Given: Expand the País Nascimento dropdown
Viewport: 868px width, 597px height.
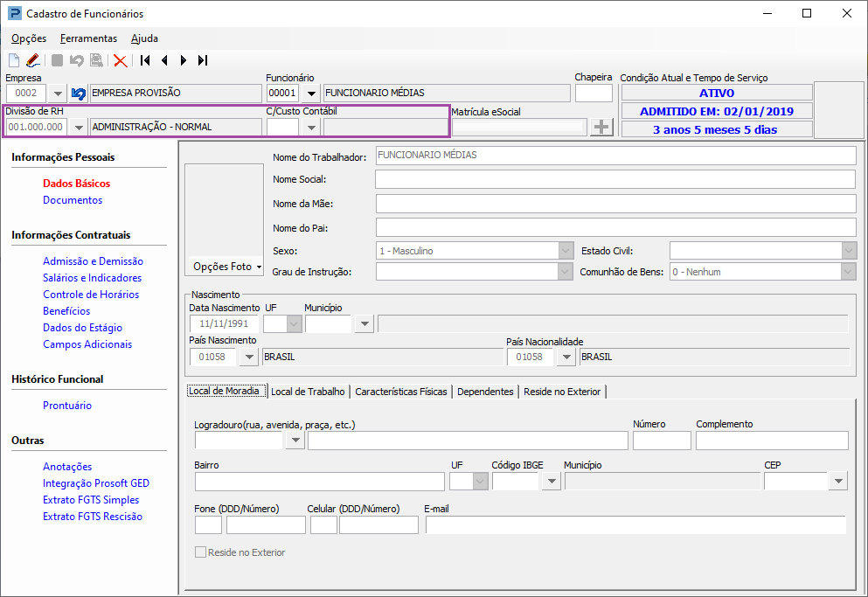Looking at the screenshot, I should click(249, 358).
